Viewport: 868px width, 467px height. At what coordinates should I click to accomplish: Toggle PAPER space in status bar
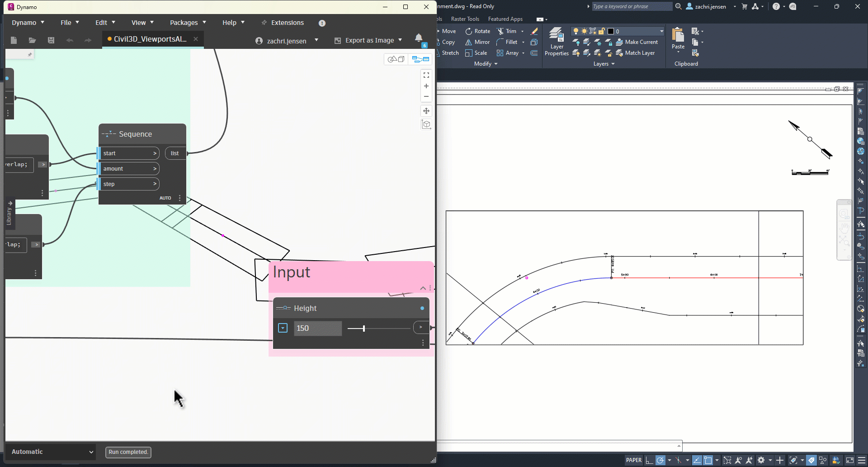pos(633,460)
